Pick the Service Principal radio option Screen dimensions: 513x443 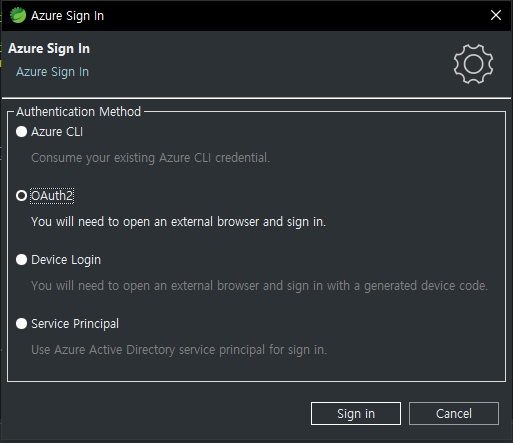pos(21,324)
